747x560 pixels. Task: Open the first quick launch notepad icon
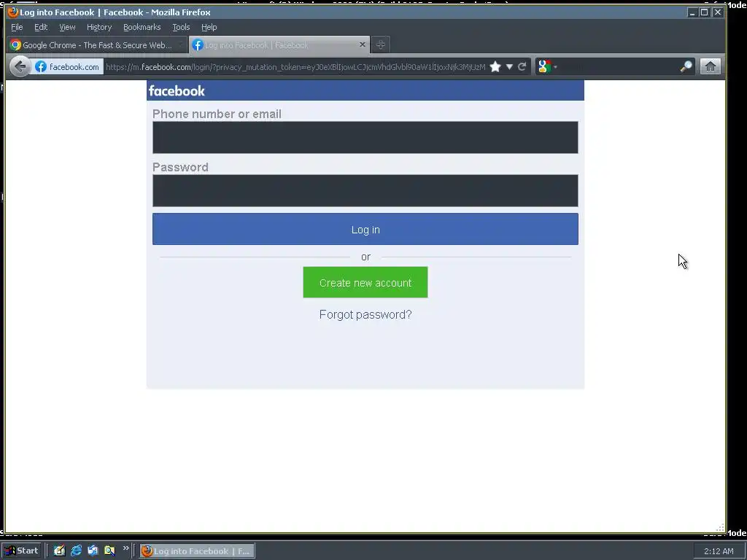pyautogui.click(x=59, y=551)
